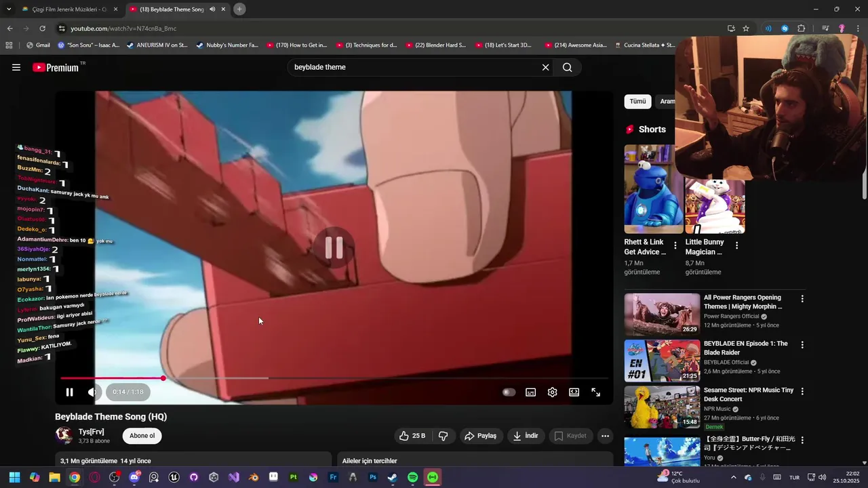Open the YouTube hamburger guide menu
Viewport: 868px width, 488px height.
[x=16, y=67]
